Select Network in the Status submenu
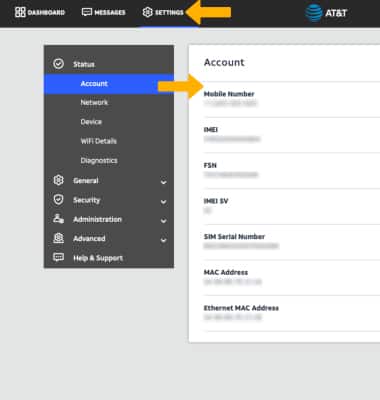380x400 pixels. click(x=94, y=102)
